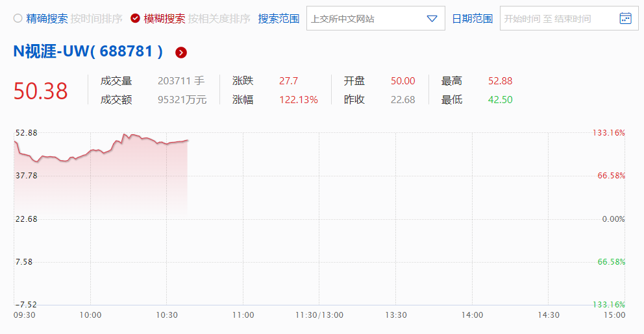644x334 pixels.
Task: Click the red arrow icon beside stock code
Action: pyautogui.click(x=181, y=53)
